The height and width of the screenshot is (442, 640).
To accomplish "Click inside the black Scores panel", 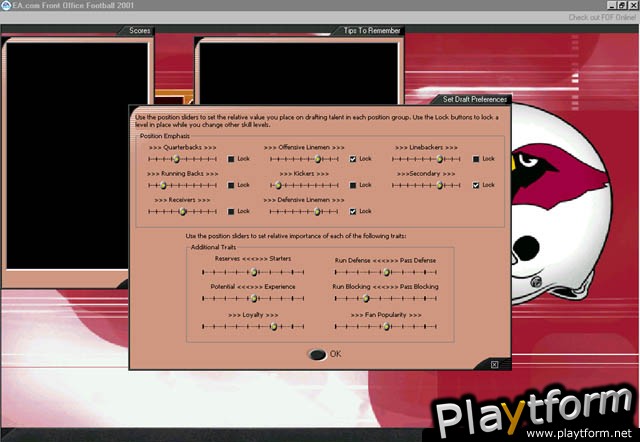I will (77, 155).
